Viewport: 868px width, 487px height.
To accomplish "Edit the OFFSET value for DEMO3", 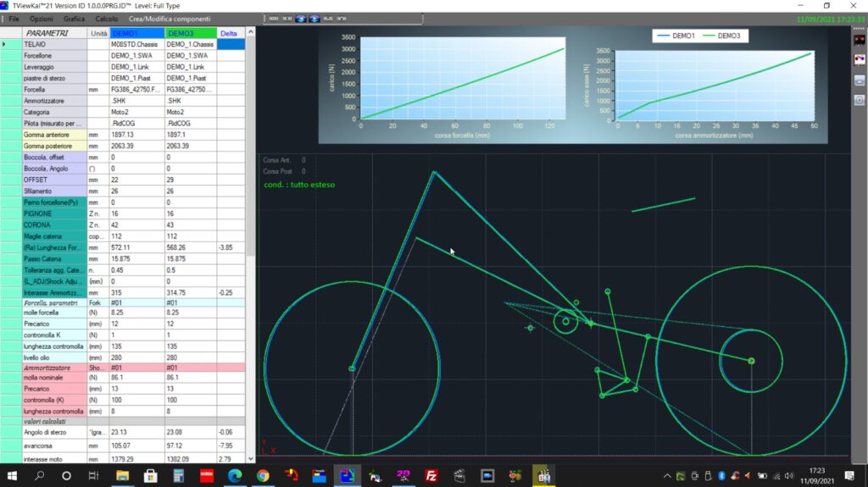I will coord(189,180).
